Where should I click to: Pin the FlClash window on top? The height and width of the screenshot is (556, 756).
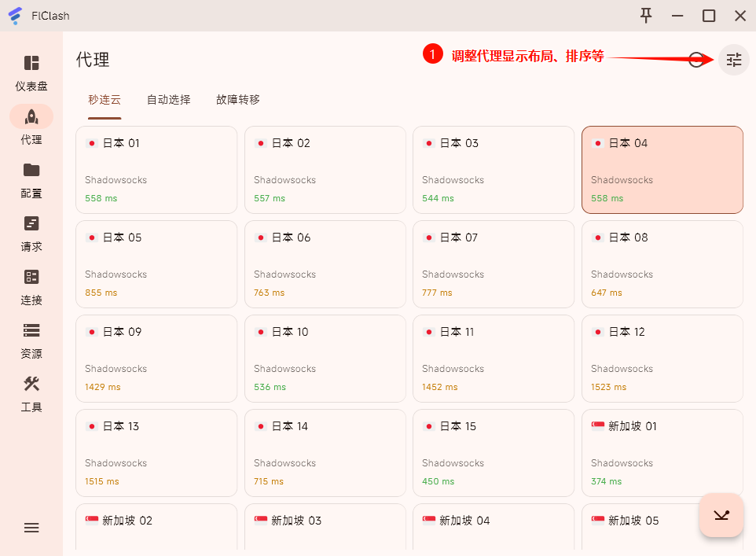point(646,16)
